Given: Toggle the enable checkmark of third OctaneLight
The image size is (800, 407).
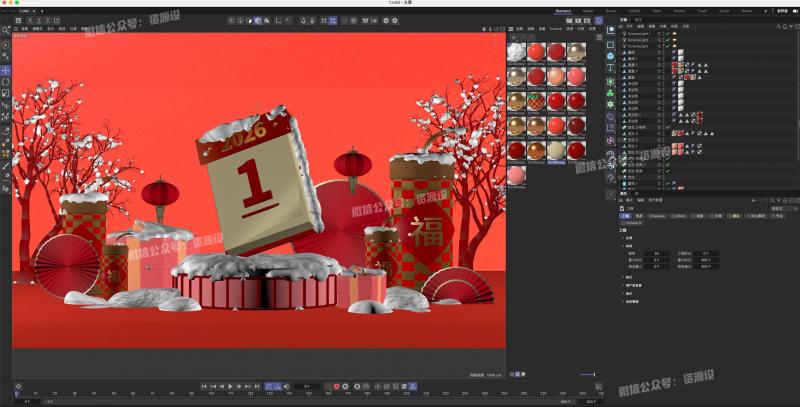Looking at the screenshot, I should point(667,47).
